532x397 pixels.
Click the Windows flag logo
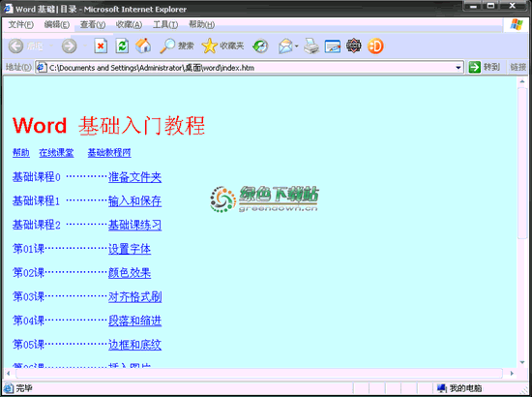click(517, 24)
